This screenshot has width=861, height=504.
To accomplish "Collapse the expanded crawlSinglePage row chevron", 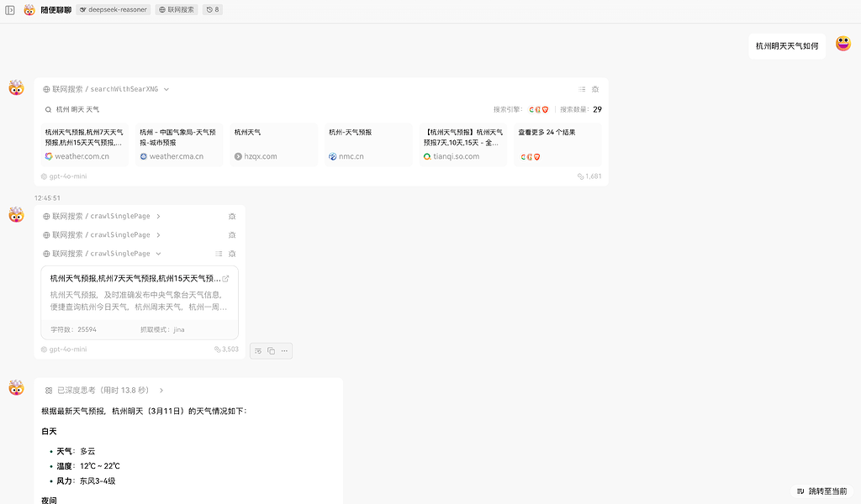I will coord(159,254).
